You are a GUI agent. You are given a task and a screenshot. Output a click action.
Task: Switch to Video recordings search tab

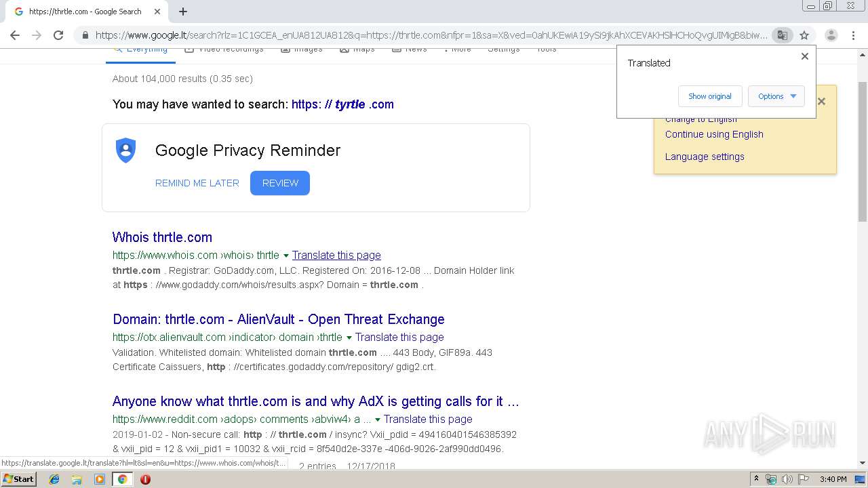(224, 50)
